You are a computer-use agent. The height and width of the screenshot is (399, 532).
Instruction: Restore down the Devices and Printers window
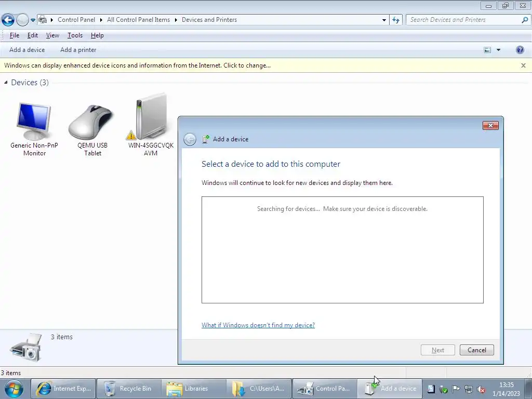pos(506,6)
